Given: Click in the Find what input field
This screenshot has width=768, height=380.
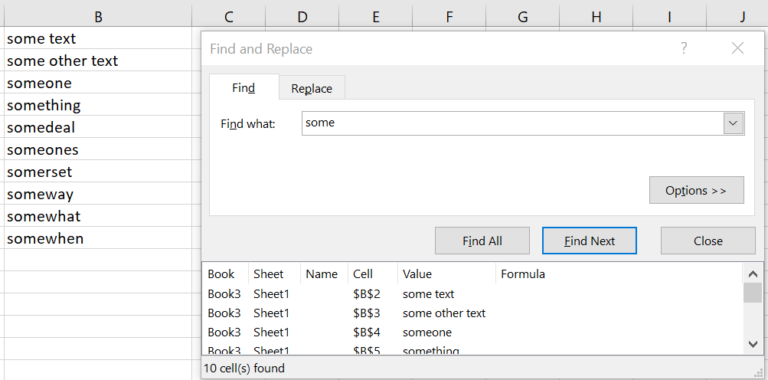Looking at the screenshot, I should point(512,123).
